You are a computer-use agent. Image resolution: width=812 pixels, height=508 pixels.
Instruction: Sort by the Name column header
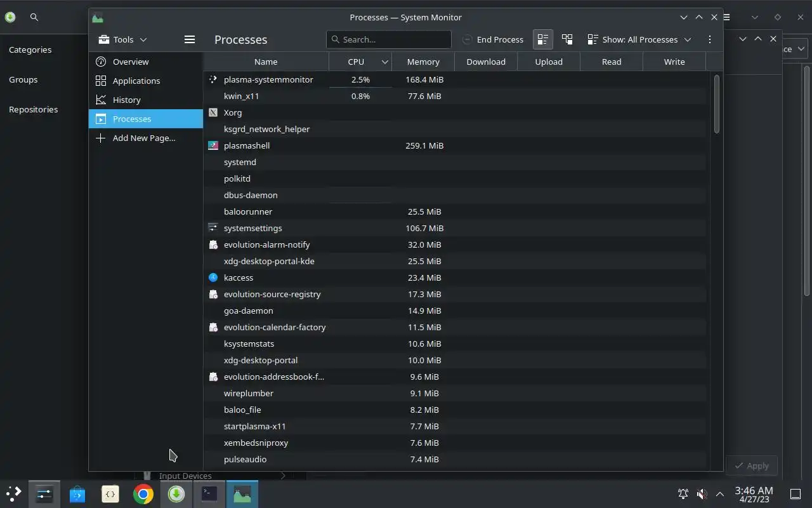point(266,62)
